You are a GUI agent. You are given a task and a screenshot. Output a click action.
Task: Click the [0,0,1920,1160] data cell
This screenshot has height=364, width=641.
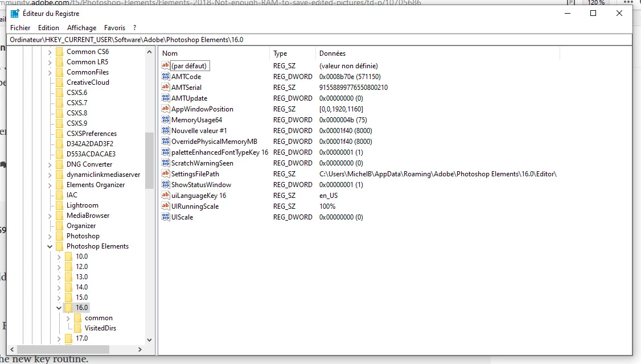[x=341, y=109]
